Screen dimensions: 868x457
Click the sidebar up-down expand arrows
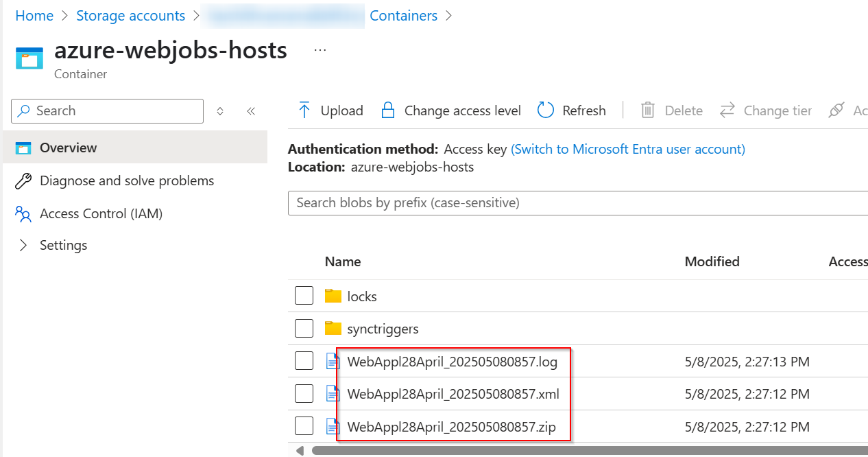coord(220,111)
